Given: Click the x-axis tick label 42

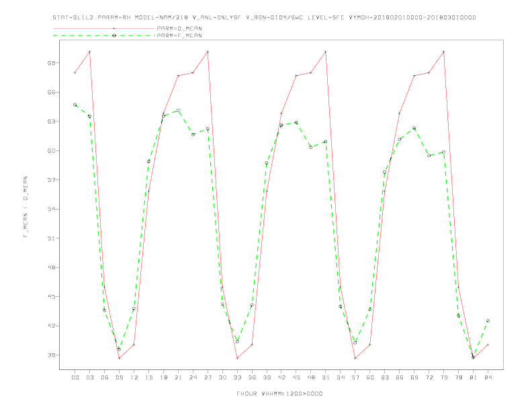Looking at the screenshot, I should pyautogui.click(x=281, y=377).
